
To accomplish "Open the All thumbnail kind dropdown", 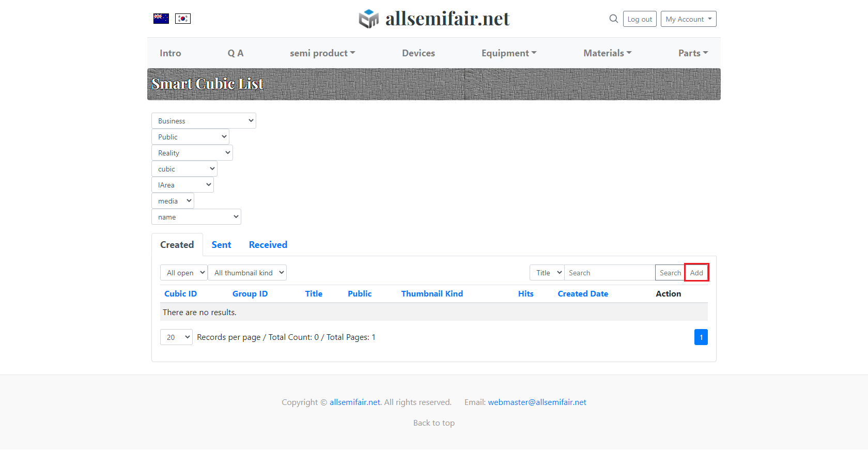I will pyautogui.click(x=247, y=273).
